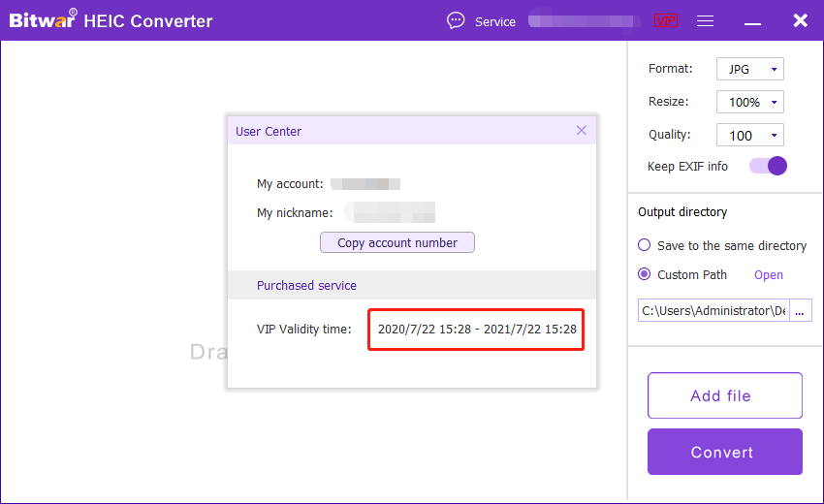Open the Resize percentage dropdown
Viewport: 824px width, 504px height.
click(749, 102)
